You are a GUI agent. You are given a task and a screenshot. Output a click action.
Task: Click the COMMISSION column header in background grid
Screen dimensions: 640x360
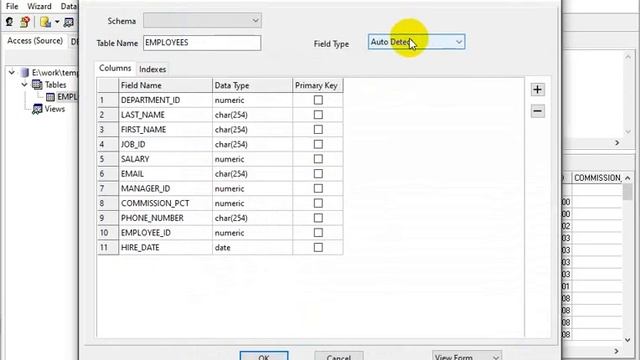coord(597,178)
